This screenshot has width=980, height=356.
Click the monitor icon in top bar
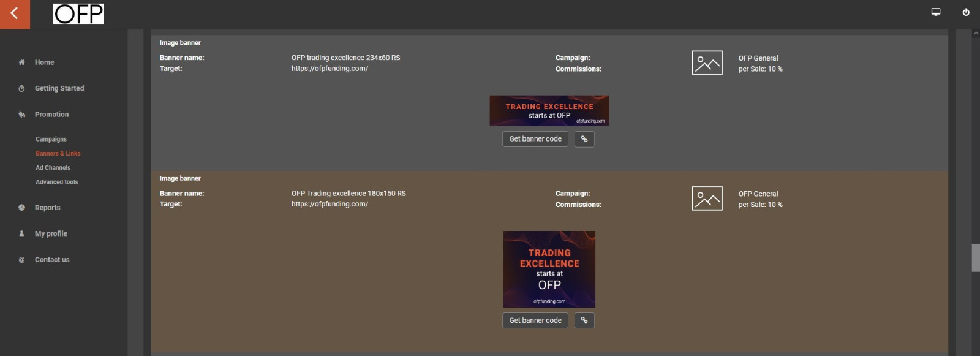coord(935,12)
